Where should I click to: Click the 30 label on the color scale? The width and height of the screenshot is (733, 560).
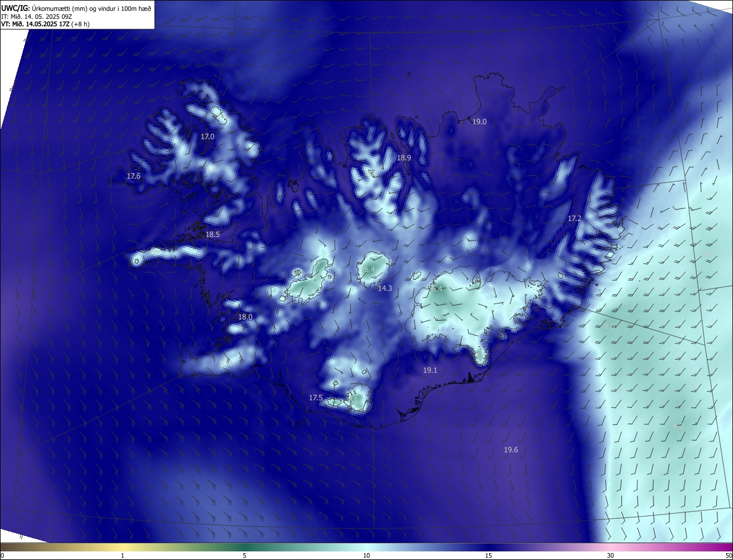click(x=610, y=555)
